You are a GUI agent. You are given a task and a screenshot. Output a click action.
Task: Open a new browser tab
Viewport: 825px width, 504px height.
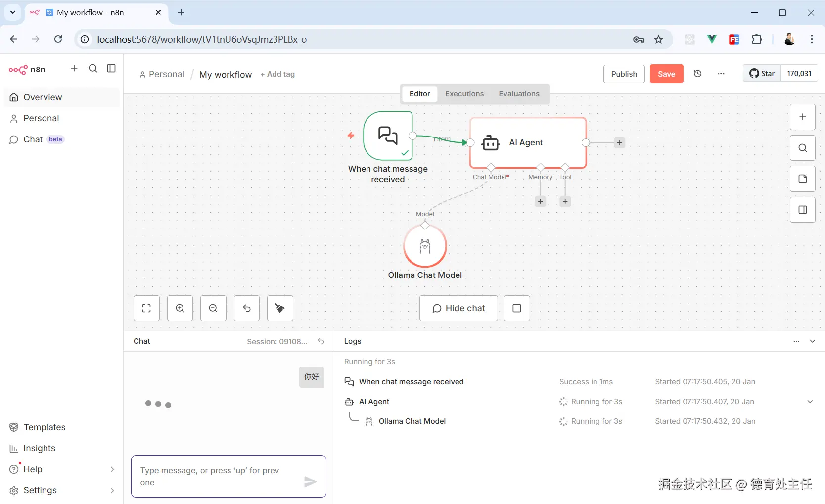181,12
